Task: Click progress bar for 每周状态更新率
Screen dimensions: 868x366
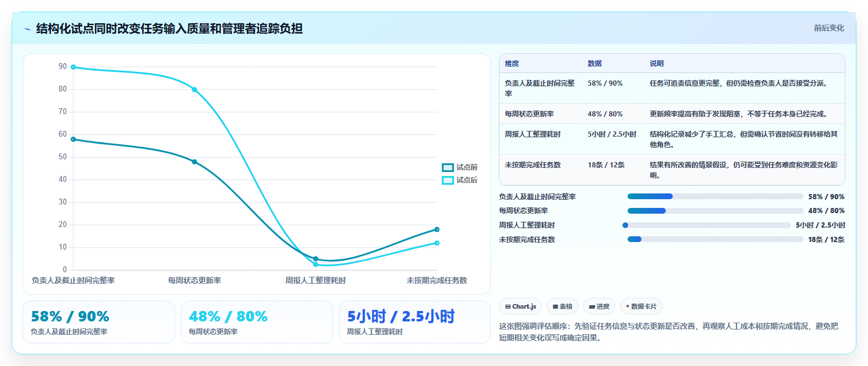Action: [x=716, y=211]
